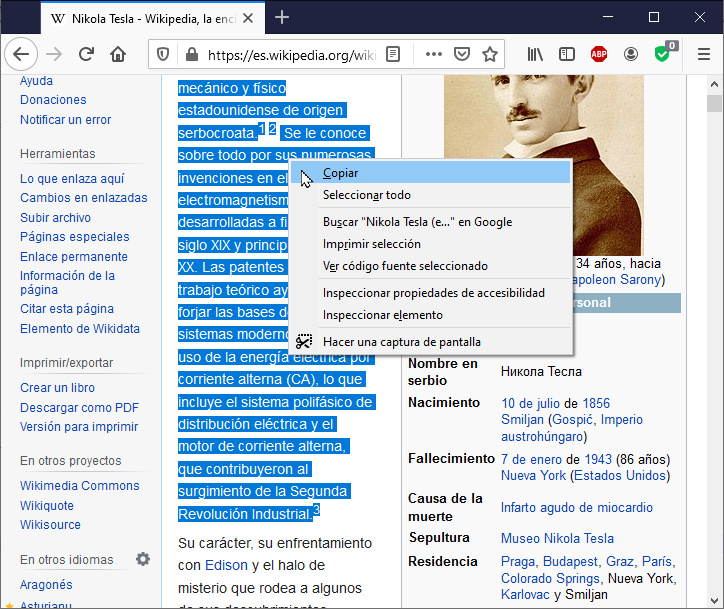Open the Library bookshelf icon
Screen dimensions: 724x609
[535, 54]
